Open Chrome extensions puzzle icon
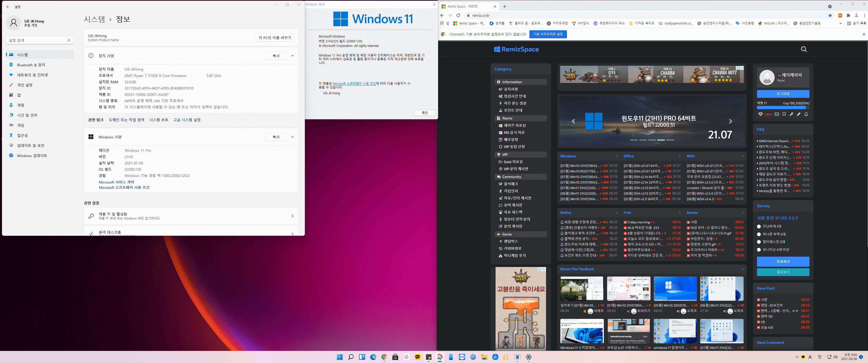 pyautogui.click(x=848, y=15)
